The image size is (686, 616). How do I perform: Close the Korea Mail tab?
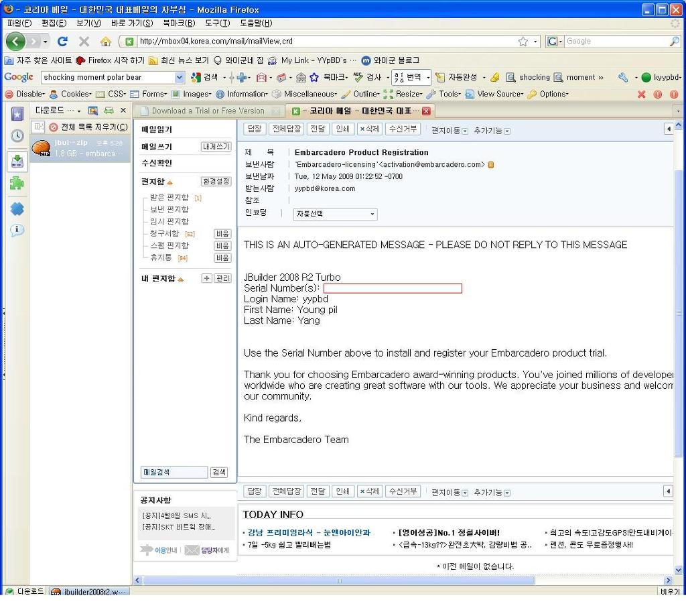426,111
